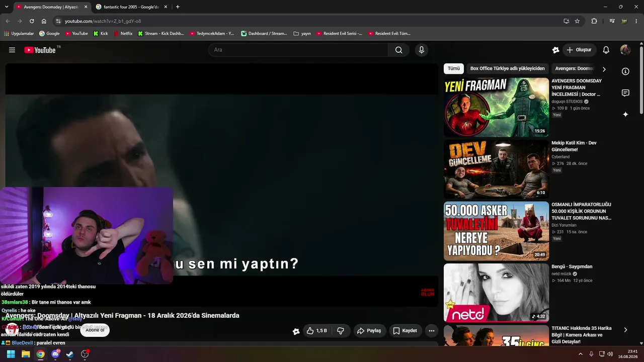Viewport: 644px width, 362px height.
Task: Open more actions under the video
Action: tap(431, 331)
